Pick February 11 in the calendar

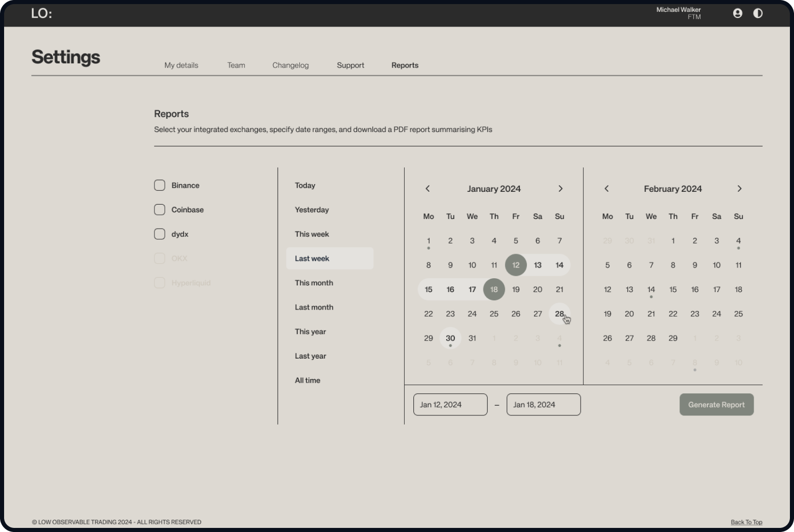[x=738, y=265]
